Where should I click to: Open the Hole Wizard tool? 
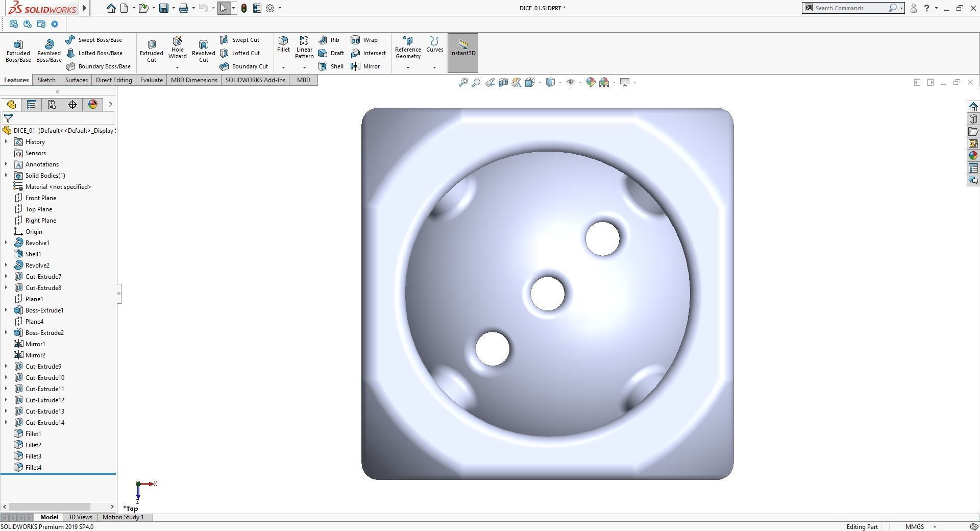[178, 47]
